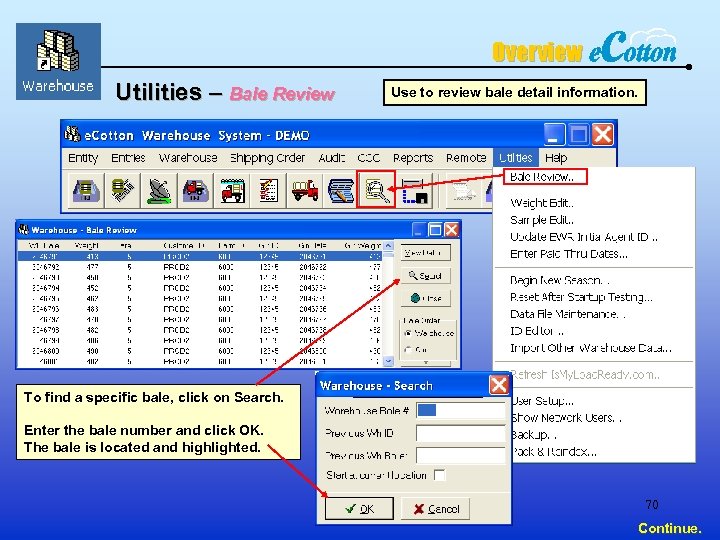This screenshot has height=540, width=720.
Task: Click the red flatbed truck toolbar icon
Action: (x=304, y=190)
